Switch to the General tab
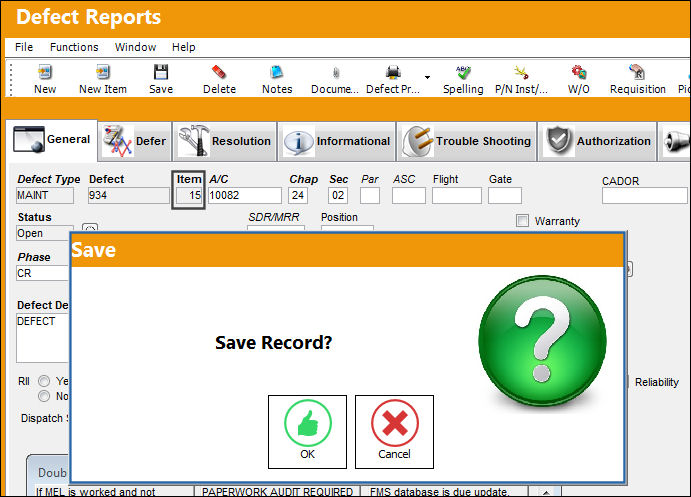 click(x=52, y=140)
